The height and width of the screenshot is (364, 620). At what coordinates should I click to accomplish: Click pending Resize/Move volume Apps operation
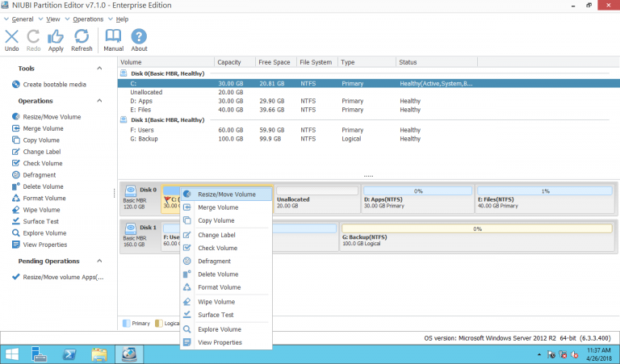click(58, 277)
